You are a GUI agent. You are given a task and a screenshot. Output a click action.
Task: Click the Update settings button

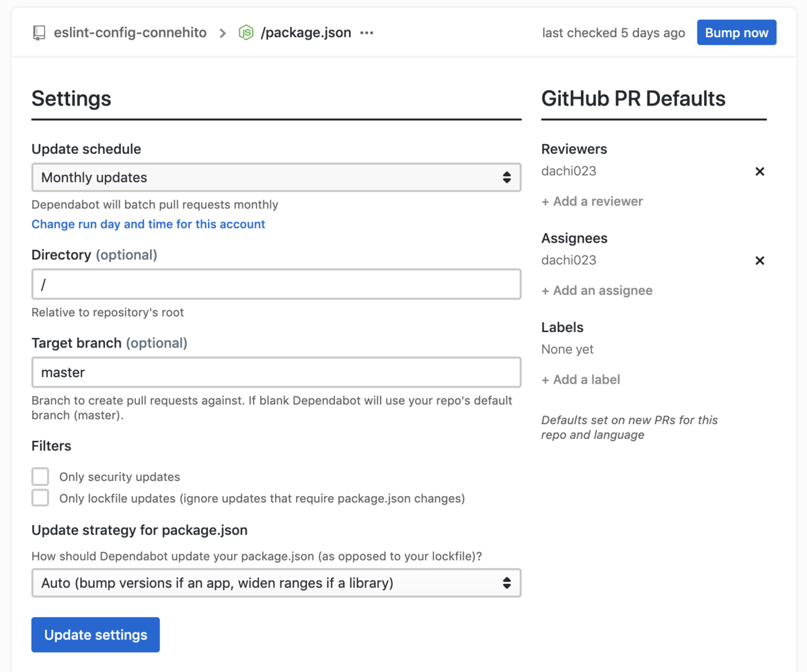tap(95, 635)
